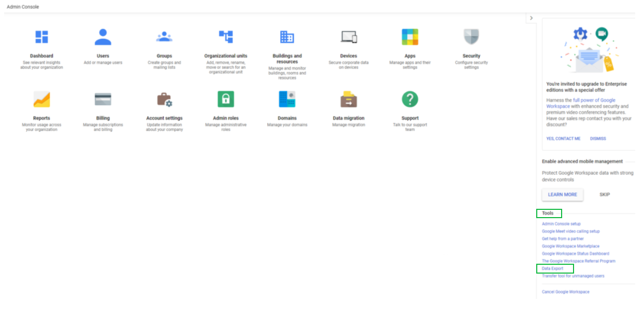Open Google Workspace Status Dashboard link
The width and height of the screenshot is (644, 314).
[x=576, y=253]
